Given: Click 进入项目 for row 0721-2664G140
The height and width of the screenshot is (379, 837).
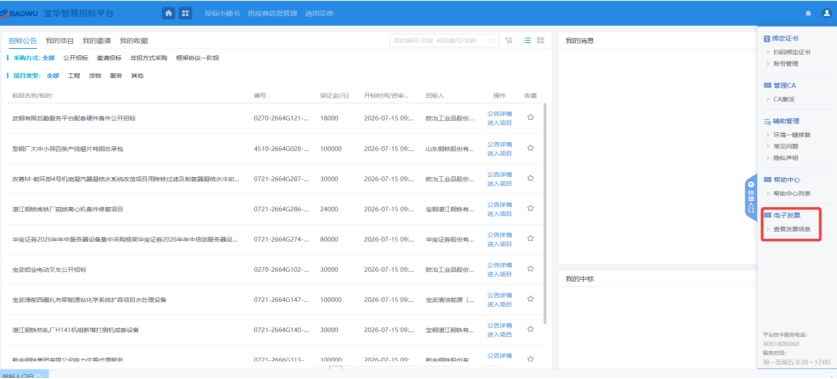Looking at the screenshot, I should [x=500, y=335].
